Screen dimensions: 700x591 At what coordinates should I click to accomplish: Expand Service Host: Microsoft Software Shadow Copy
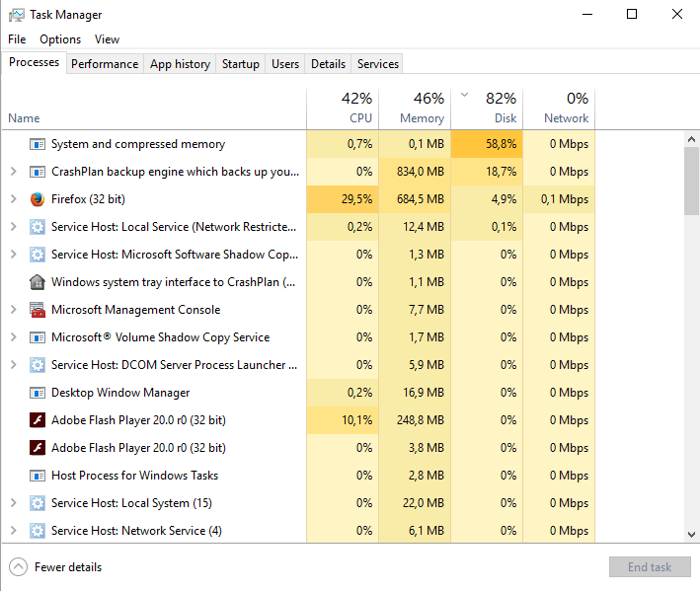[14, 255]
